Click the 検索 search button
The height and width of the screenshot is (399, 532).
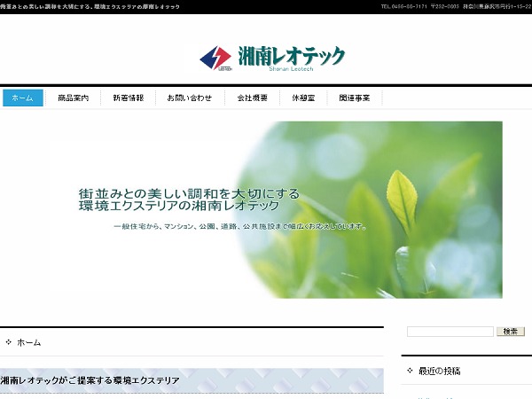[511, 332]
